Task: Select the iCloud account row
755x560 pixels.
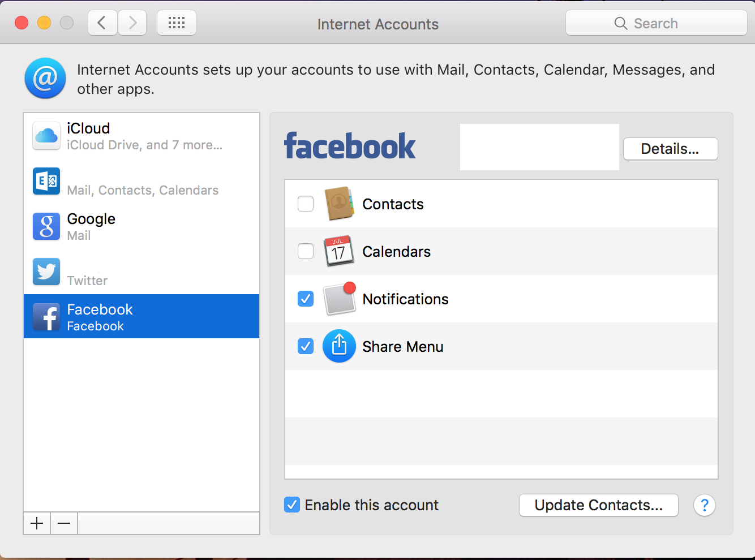Action: click(x=141, y=136)
